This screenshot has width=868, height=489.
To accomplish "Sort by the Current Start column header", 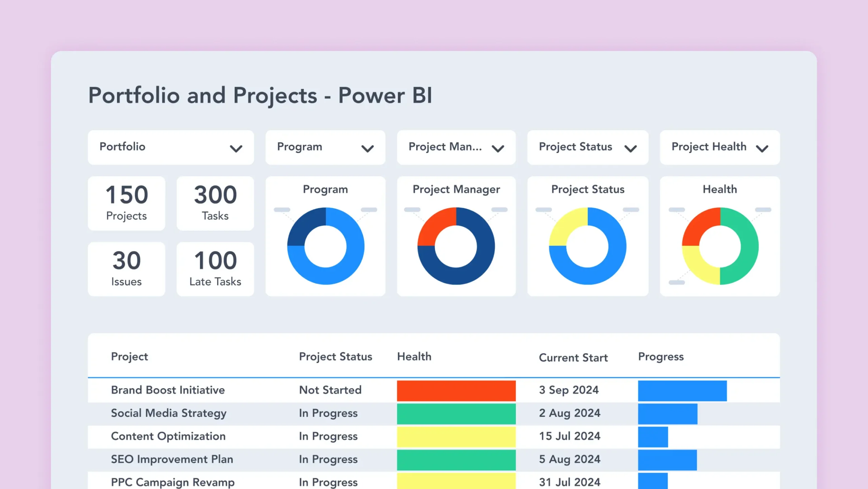I will point(574,357).
